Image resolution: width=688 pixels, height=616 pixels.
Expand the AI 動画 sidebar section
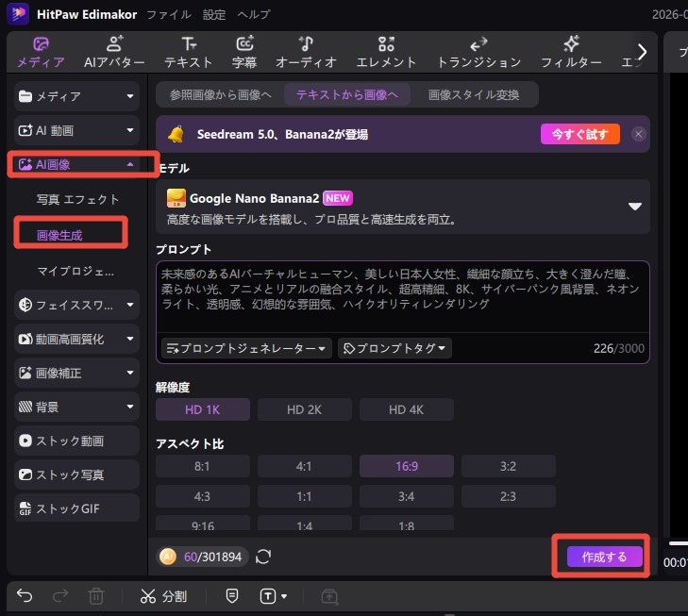(76, 130)
